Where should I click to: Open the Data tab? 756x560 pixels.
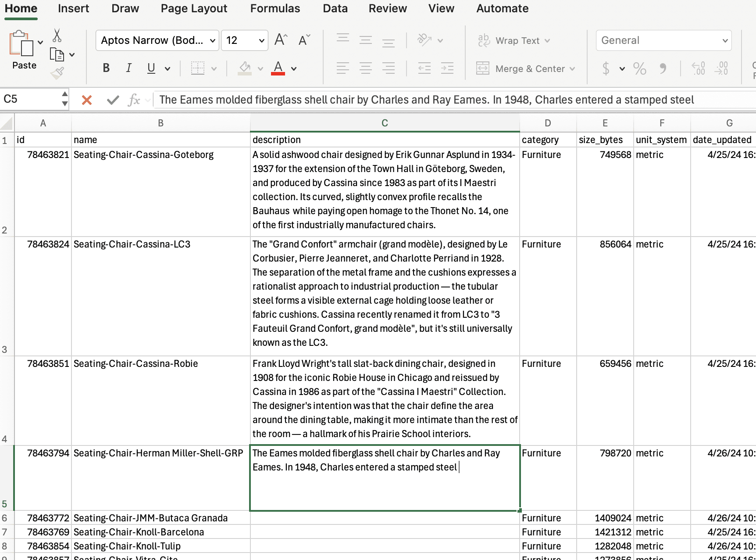pyautogui.click(x=335, y=9)
